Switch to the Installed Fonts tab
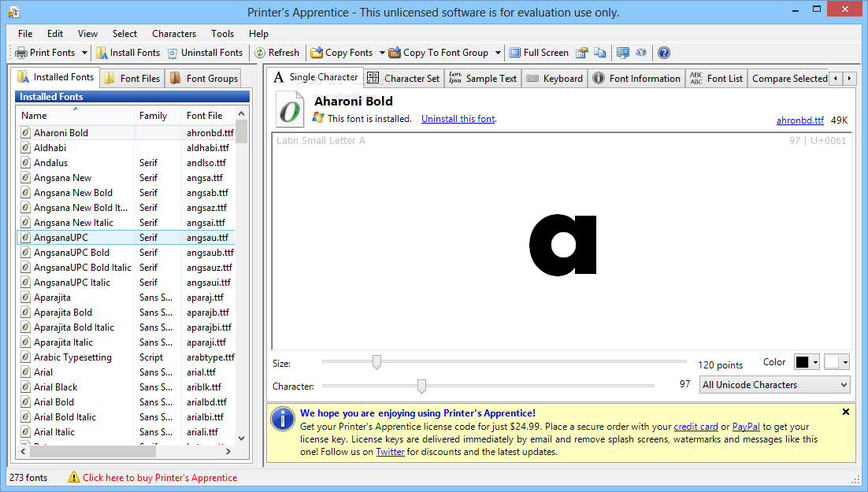The image size is (868, 492). tap(55, 77)
